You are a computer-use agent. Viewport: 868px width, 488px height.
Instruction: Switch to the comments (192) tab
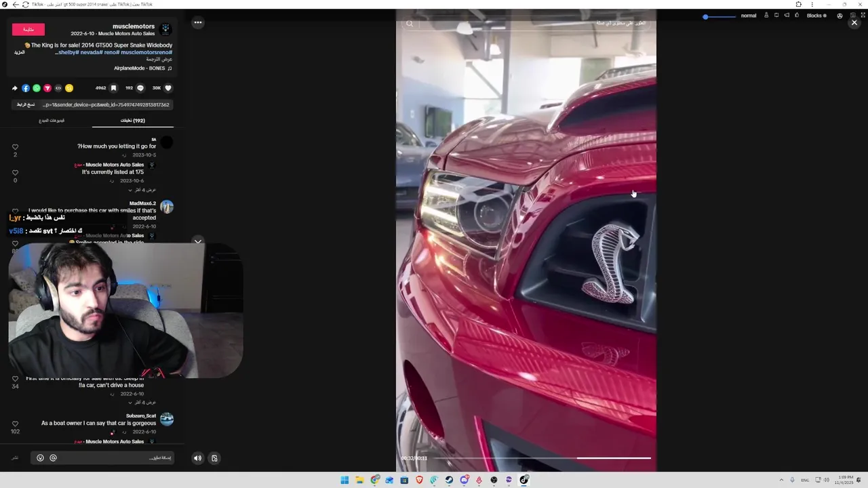pyautogui.click(x=133, y=121)
